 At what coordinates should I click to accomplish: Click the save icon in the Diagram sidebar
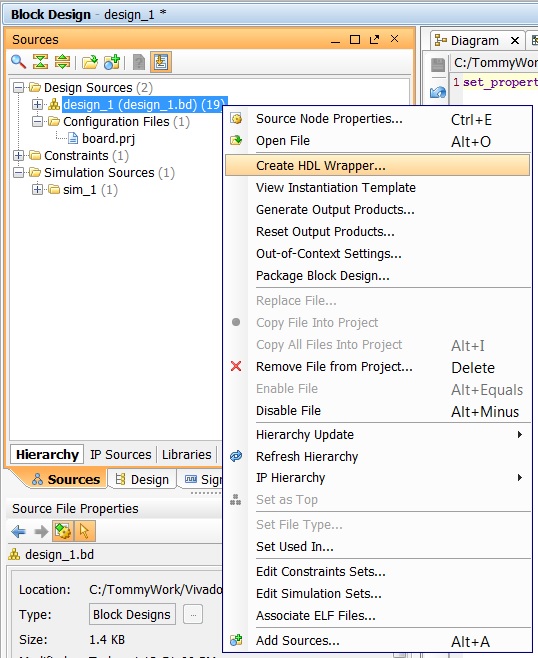point(438,65)
